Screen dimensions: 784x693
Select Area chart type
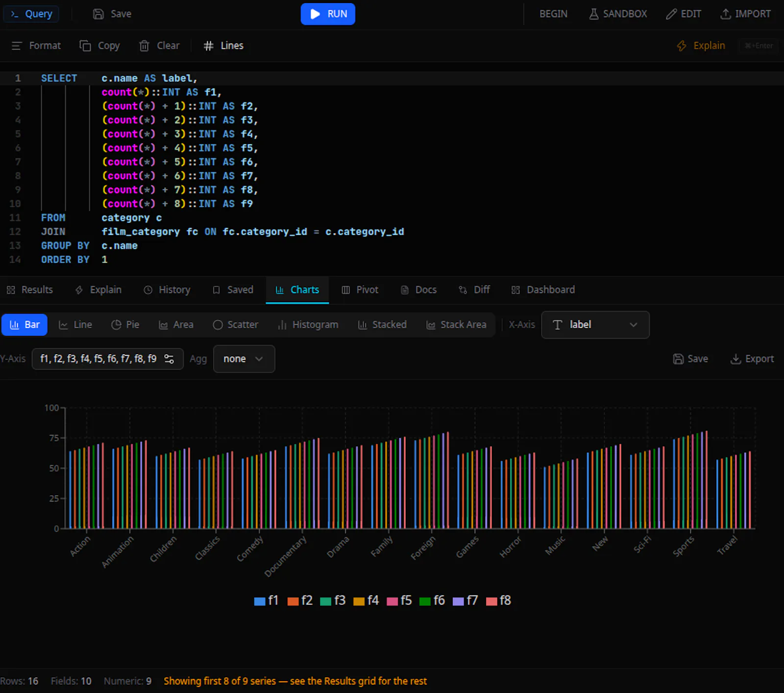(x=176, y=325)
